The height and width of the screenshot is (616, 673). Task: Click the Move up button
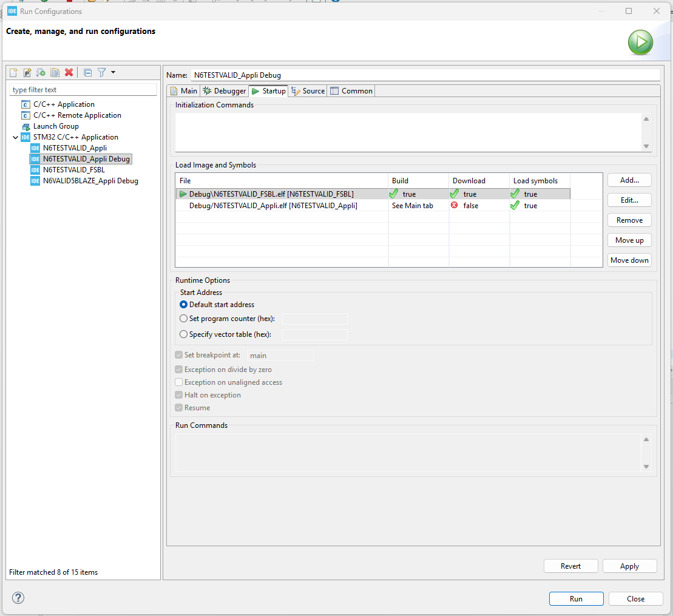[x=629, y=240]
